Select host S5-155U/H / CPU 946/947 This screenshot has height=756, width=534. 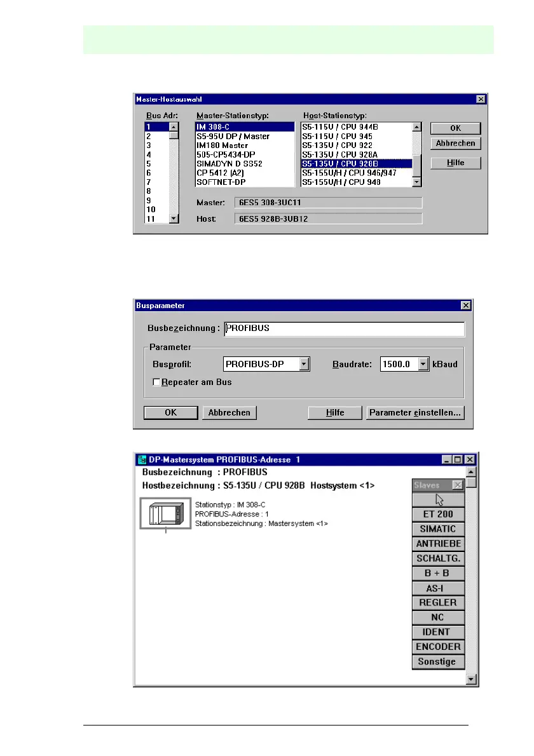pyautogui.click(x=357, y=173)
